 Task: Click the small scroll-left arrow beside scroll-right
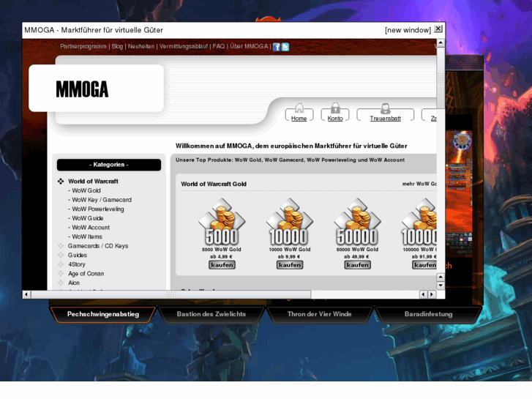[x=423, y=294]
